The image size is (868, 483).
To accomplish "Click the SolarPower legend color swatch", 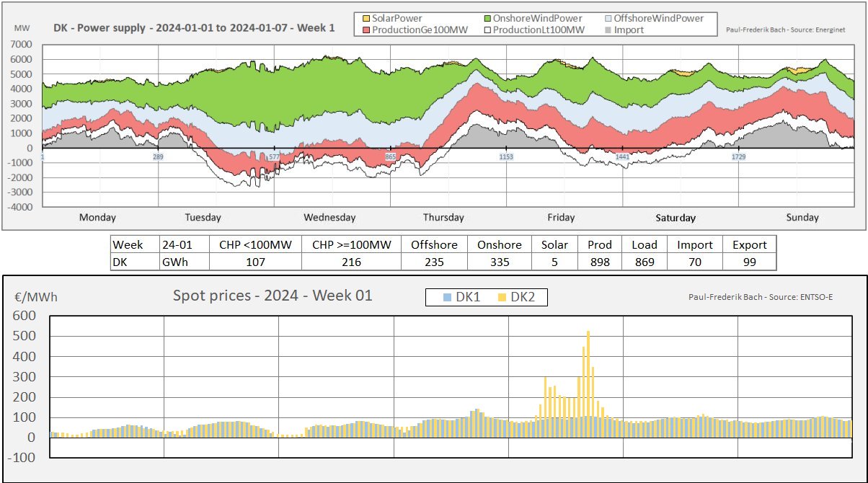I will tap(366, 18).
